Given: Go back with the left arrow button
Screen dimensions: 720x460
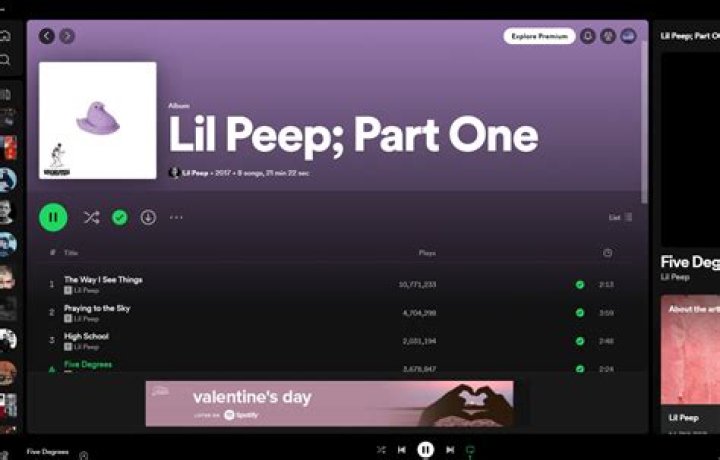Looking at the screenshot, I should pyautogui.click(x=47, y=36).
